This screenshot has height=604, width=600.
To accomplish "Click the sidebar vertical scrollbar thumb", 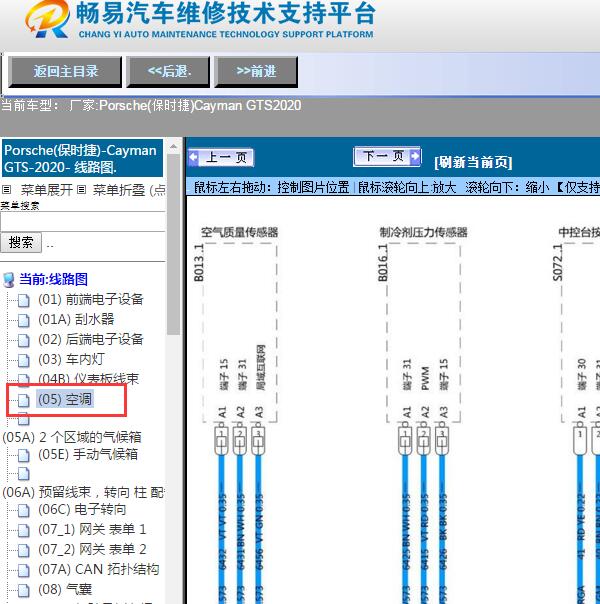I will click(x=174, y=245).
